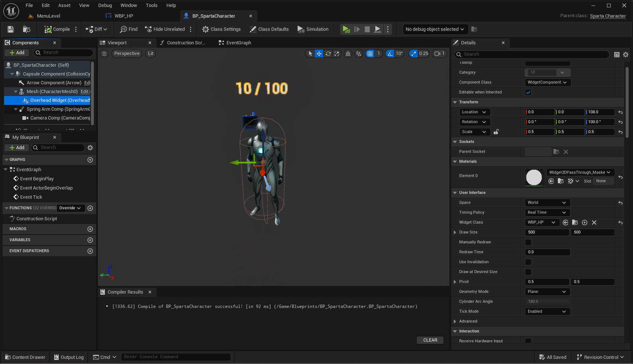The height and width of the screenshot is (364, 633).
Task: Open viewport options hamburger menu
Action: (x=104, y=54)
